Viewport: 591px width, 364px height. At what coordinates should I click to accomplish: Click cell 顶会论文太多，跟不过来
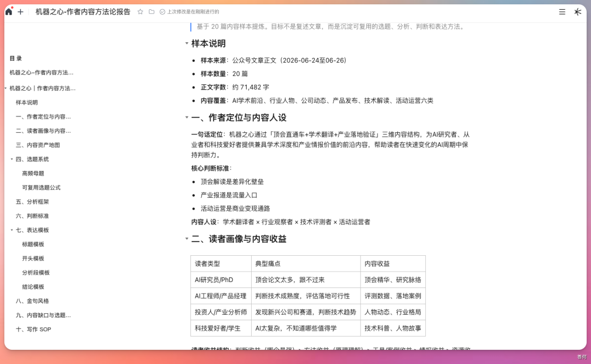pos(306,280)
